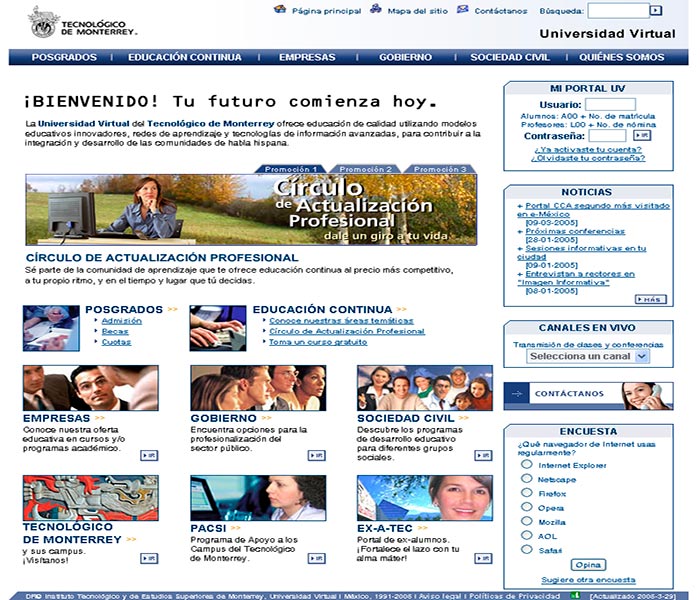
Task: Click the Educación Continua keyboard thumbnail
Action: pos(218,328)
